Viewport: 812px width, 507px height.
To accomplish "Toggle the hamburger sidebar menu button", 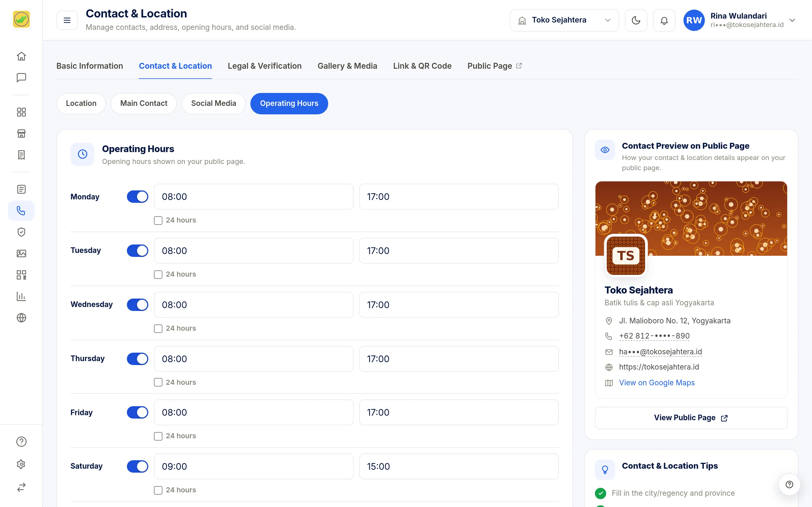I will point(67,20).
